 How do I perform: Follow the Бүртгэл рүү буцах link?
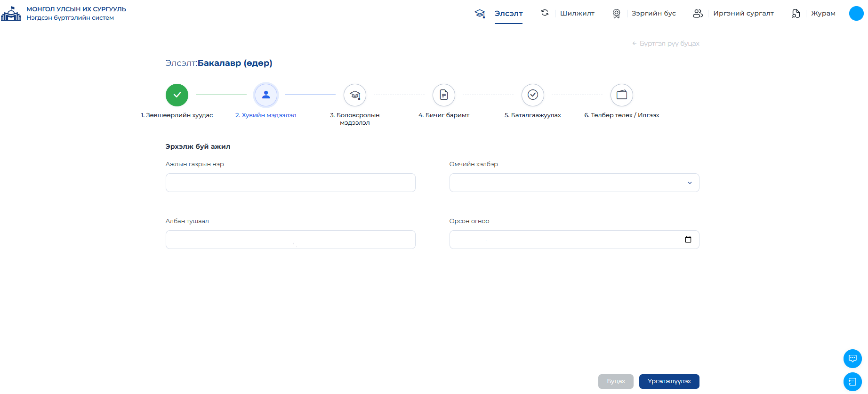tap(666, 43)
